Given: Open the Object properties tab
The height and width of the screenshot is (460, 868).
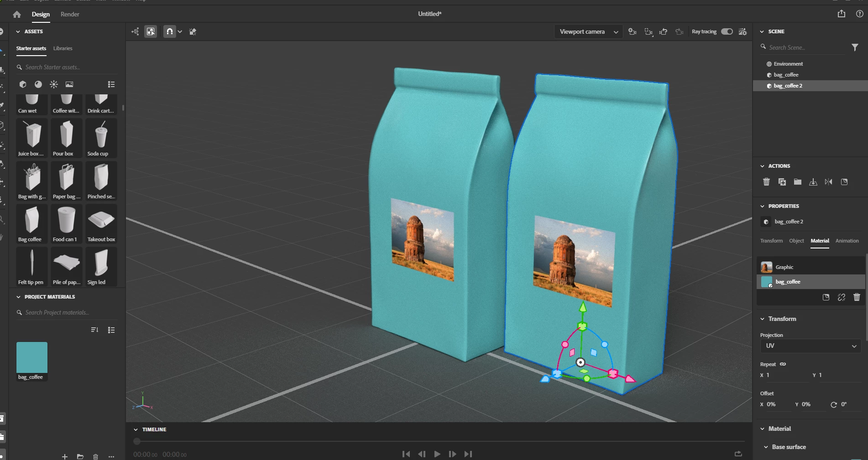Looking at the screenshot, I should (x=796, y=241).
